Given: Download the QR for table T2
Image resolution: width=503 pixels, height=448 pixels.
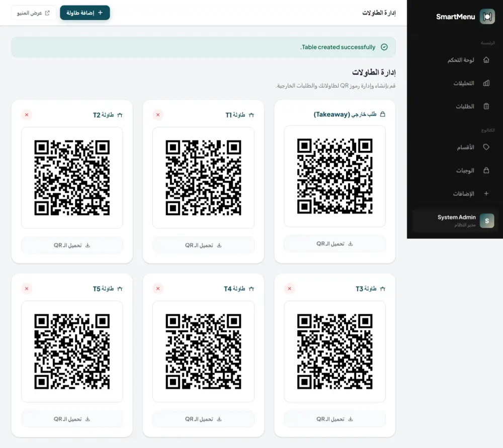Looking at the screenshot, I should pos(72,245).
